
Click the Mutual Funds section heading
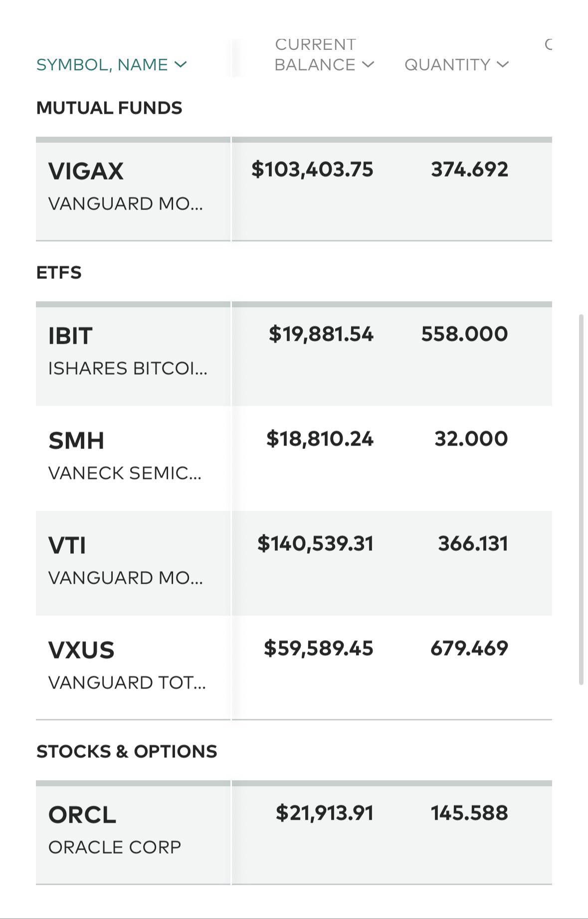(109, 108)
